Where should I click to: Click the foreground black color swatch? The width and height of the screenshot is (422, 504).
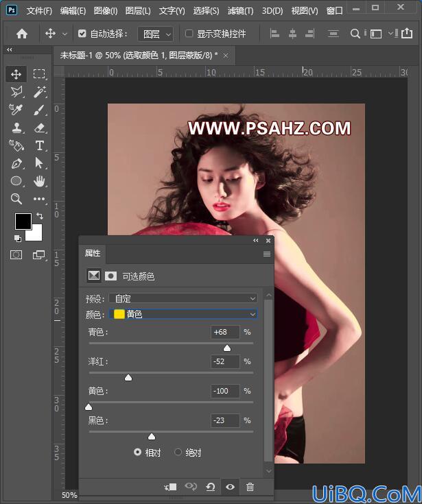(23, 221)
